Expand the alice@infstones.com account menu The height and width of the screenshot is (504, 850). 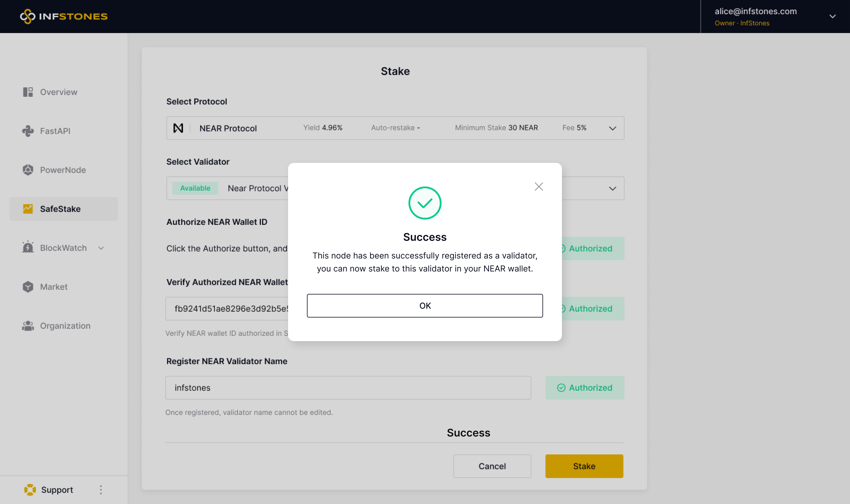tap(832, 16)
